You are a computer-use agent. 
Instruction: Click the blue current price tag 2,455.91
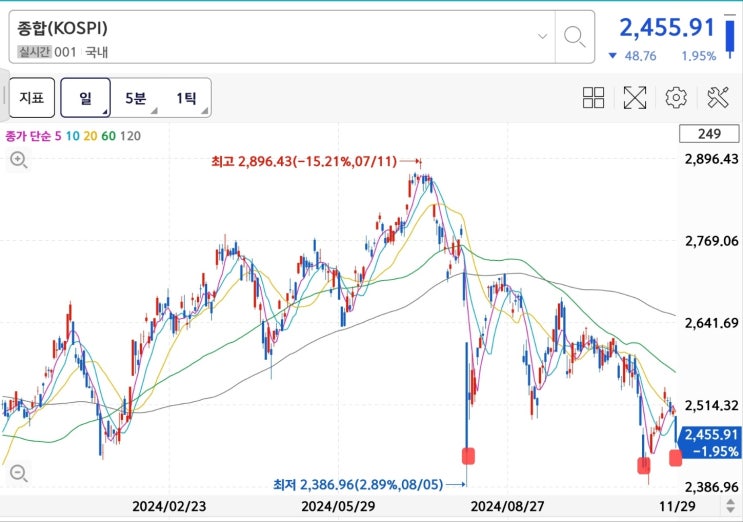(x=711, y=441)
